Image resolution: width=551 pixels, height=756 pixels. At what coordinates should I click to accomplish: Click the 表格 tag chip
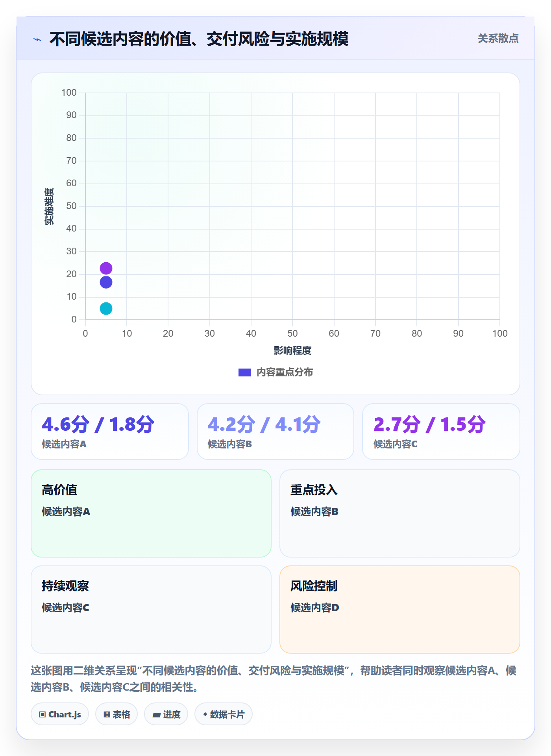coord(116,714)
